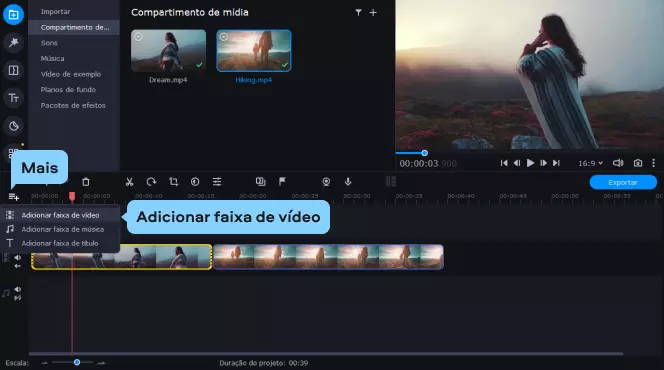Open the Música category
Viewport: 664px width, 370px height.
point(53,58)
